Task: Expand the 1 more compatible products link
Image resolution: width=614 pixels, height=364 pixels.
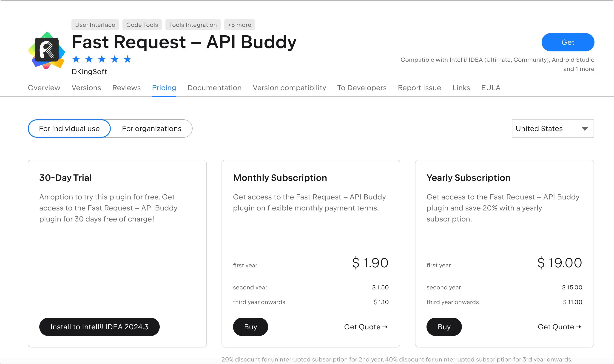Action: pyautogui.click(x=585, y=69)
